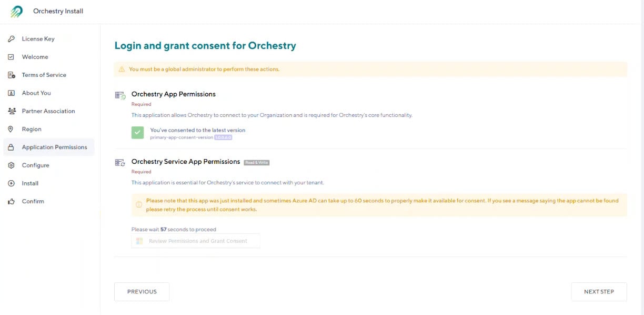
Task: Click the Orchestry Service App Permissions server icon
Action: click(120, 163)
